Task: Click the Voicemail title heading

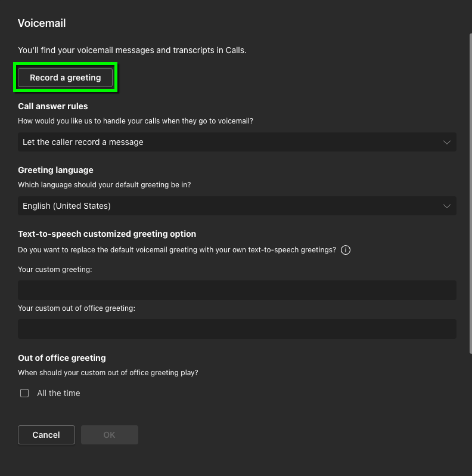Action: point(42,23)
